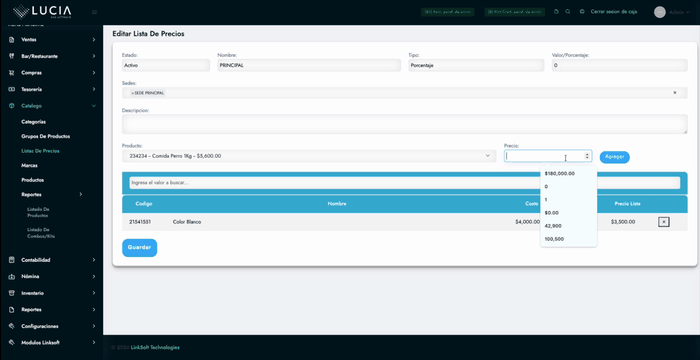
Task: Click the second green shortcut badge in header
Action: [515, 12]
